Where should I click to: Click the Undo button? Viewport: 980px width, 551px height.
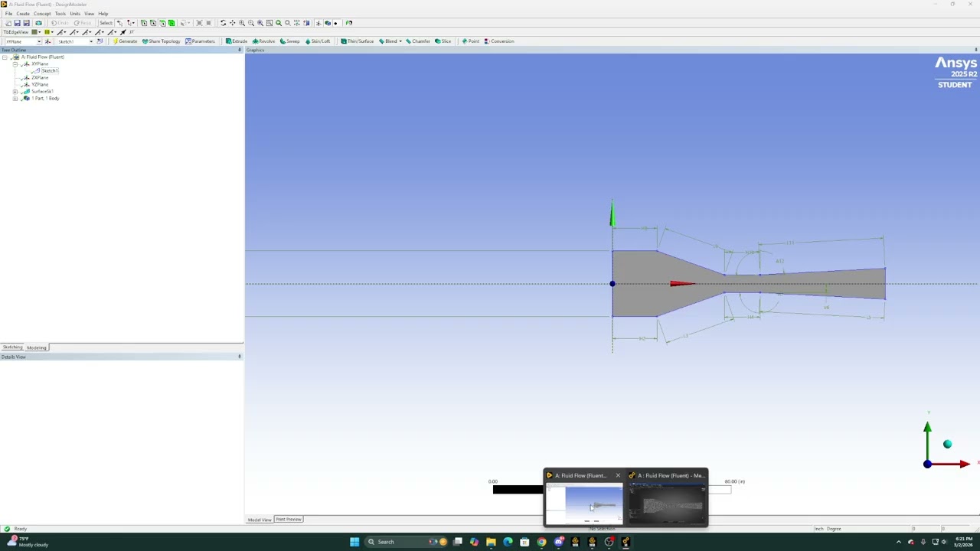coord(60,23)
